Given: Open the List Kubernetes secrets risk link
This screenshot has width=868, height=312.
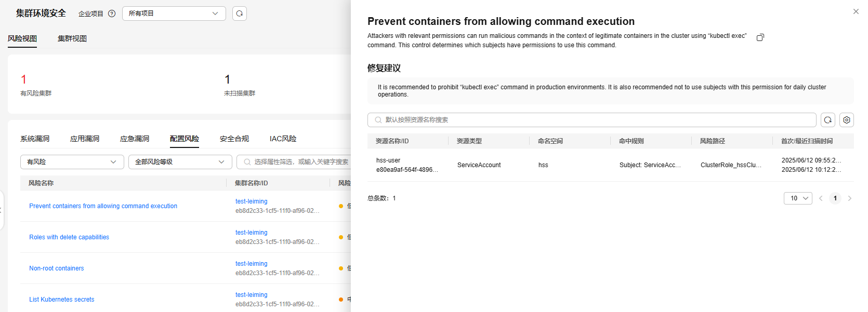Looking at the screenshot, I should 62,300.
